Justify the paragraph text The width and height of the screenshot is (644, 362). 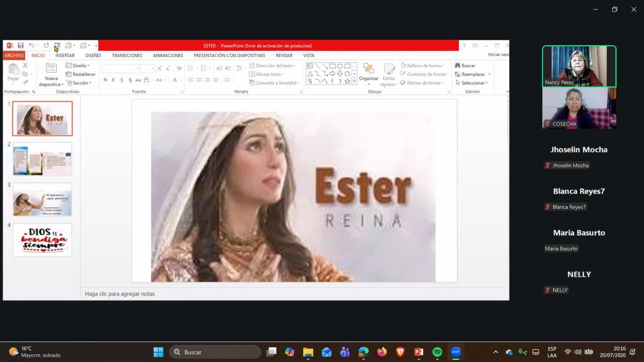click(216, 80)
